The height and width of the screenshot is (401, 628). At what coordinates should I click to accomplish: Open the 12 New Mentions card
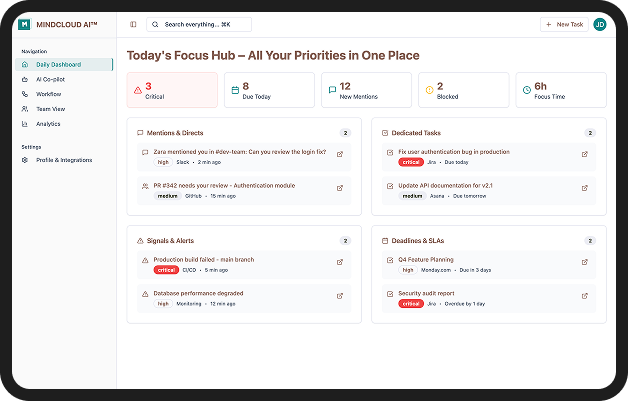coord(366,90)
